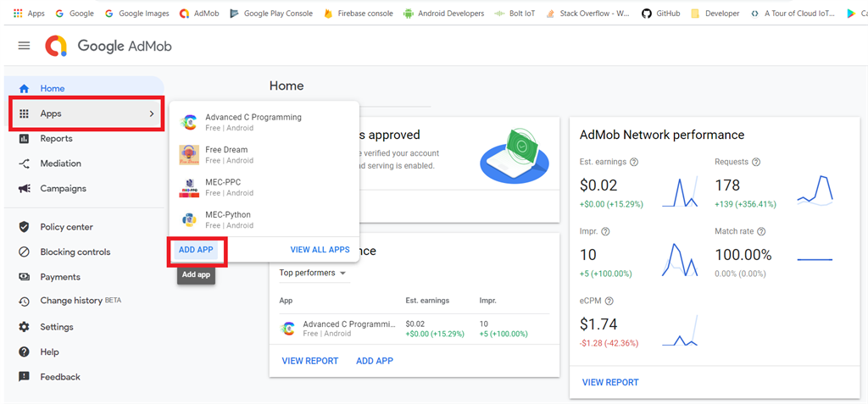Select MEC-Python in apps popup
The width and height of the screenshot is (868, 404).
point(264,219)
